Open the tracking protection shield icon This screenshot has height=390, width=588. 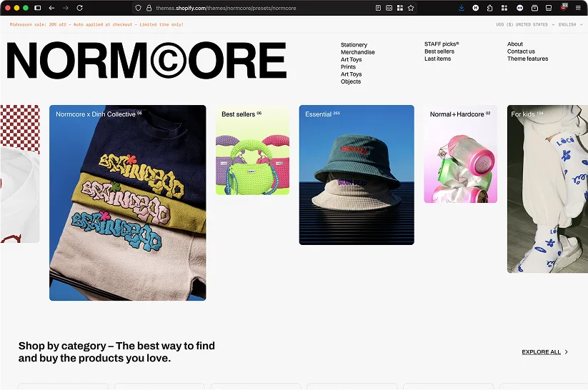tap(139, 8)
